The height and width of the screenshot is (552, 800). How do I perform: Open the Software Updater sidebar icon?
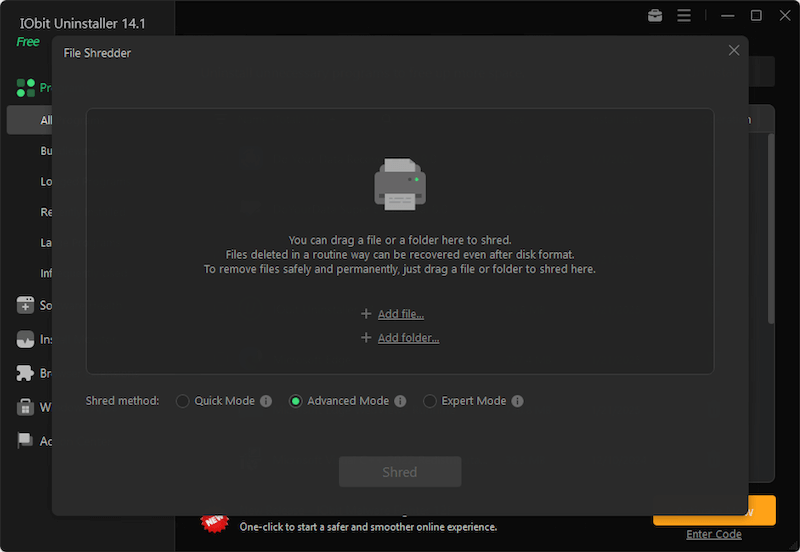click(x=25, y=305)
